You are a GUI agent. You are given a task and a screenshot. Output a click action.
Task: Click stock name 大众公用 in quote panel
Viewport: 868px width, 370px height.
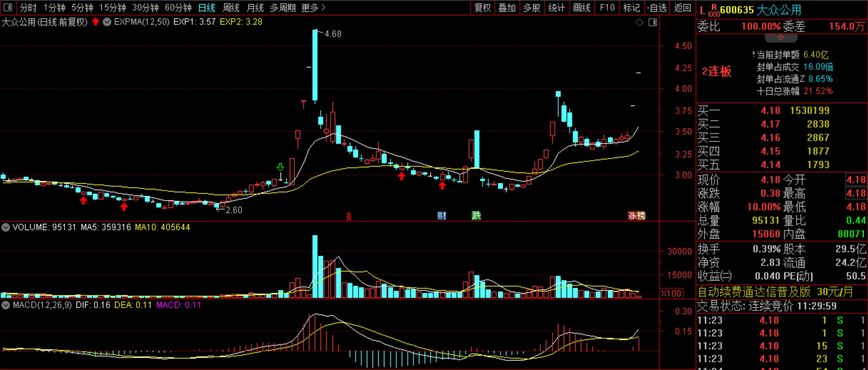click(779, 10)
